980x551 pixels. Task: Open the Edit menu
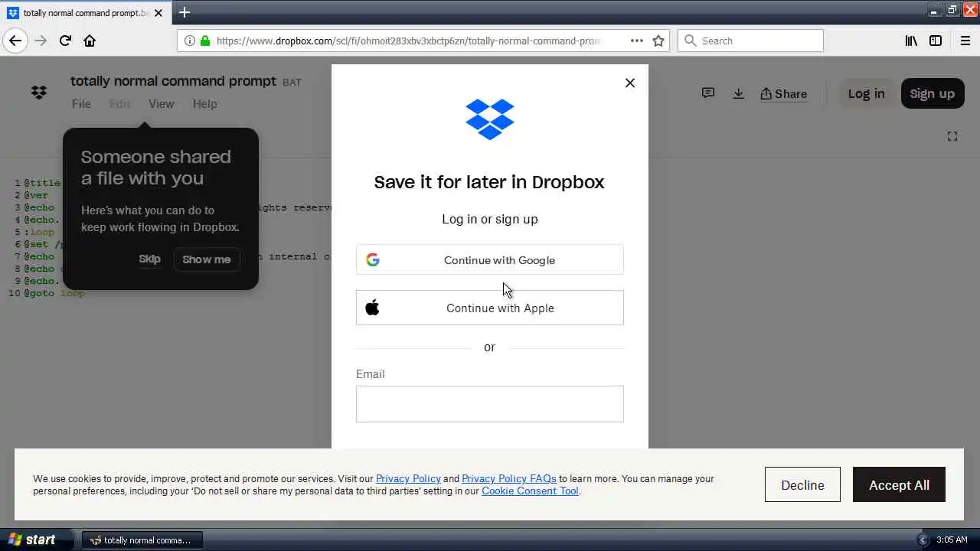119,104
